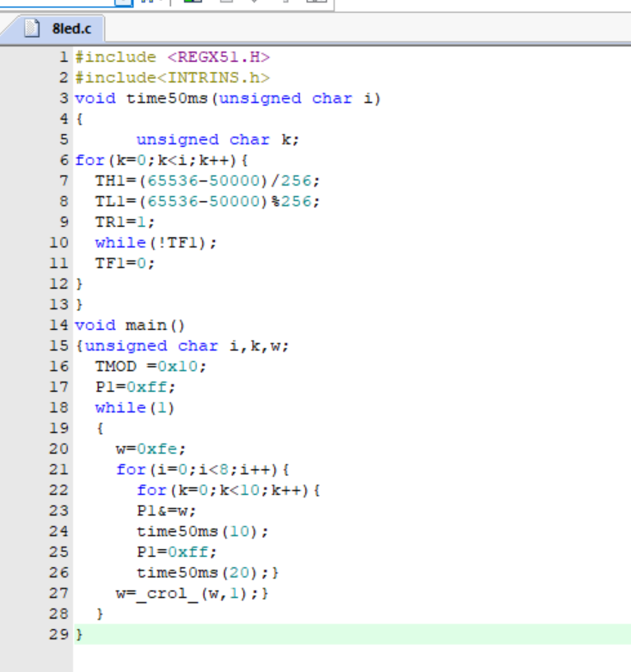Click the void time50ms function declaration
Viewport: 631px width, 672px height.
[228, 98]
